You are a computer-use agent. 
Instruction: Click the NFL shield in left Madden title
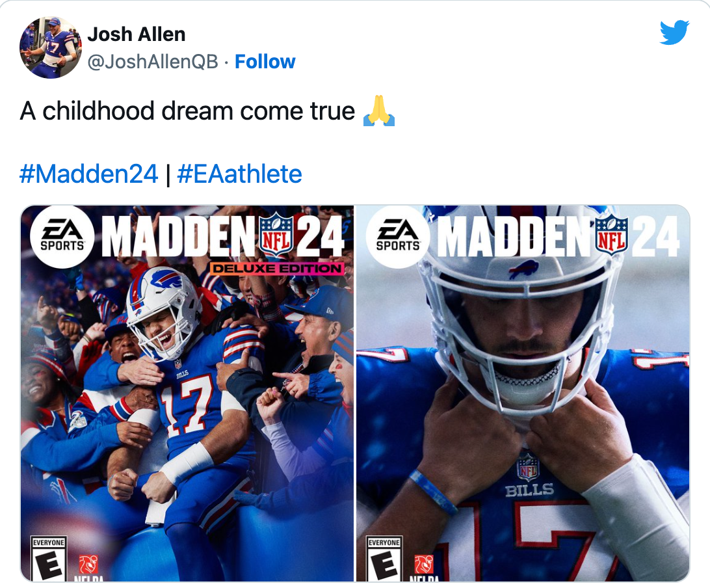click(276, 235)
